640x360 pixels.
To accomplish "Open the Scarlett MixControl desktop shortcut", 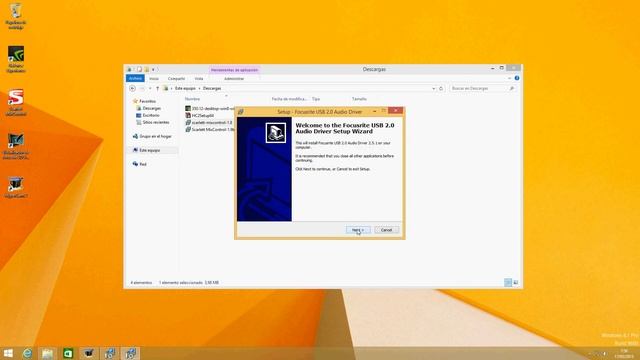I will tap(16, 102).
